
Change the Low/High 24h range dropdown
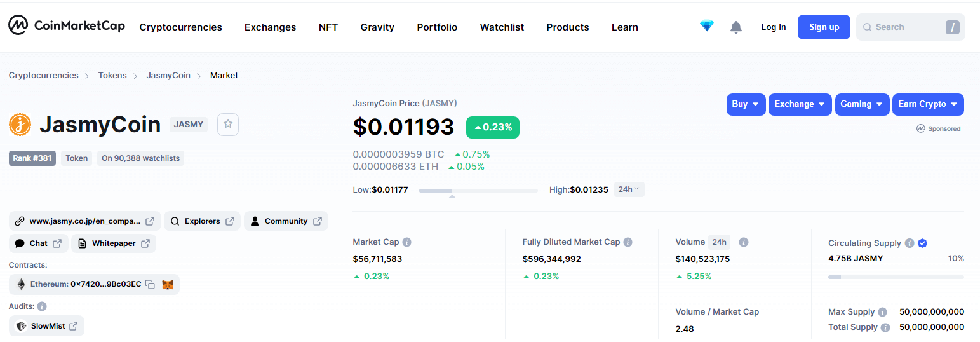coord(629,189)
